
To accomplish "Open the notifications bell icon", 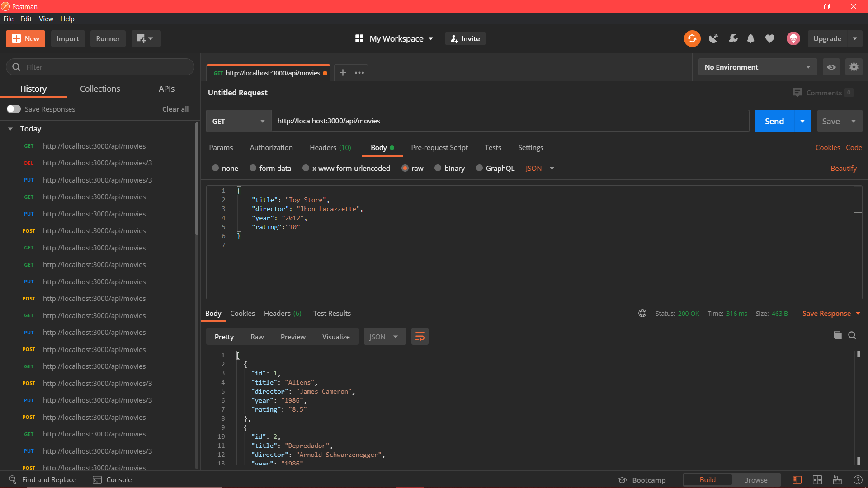I will click(x=750, y=39).
